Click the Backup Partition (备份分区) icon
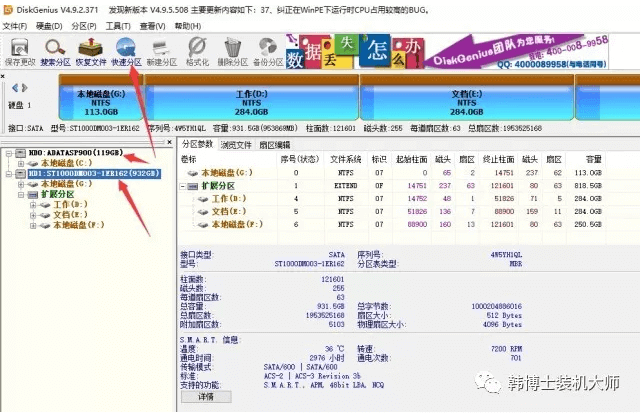 268,52
